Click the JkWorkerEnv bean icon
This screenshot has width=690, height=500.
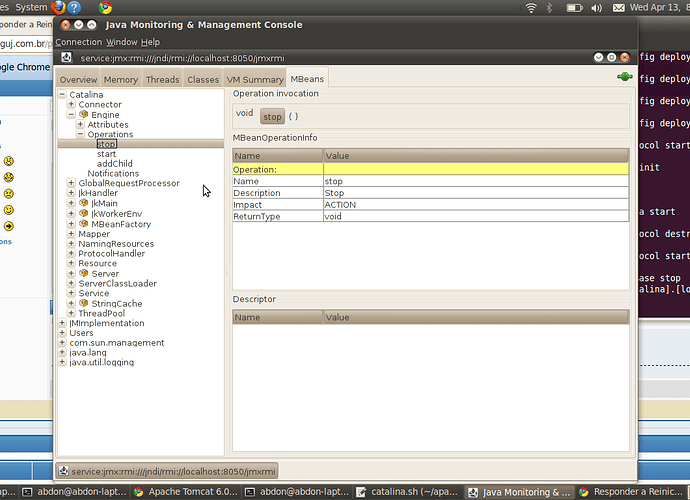pyautogui.click(x=84, y=213)
